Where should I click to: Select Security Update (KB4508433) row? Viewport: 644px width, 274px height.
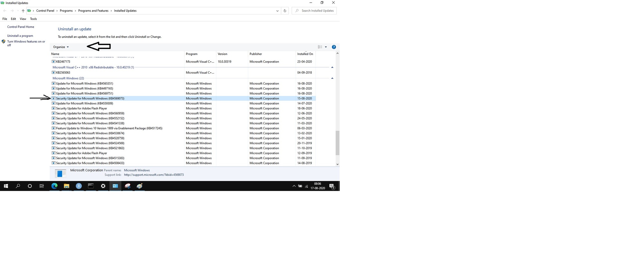tap(183, 163)
